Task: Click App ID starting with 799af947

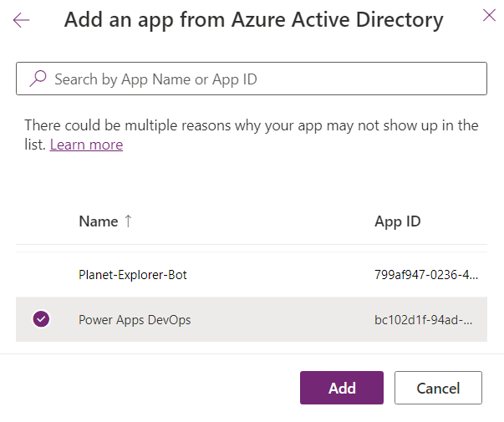Action: pos(426,275)
